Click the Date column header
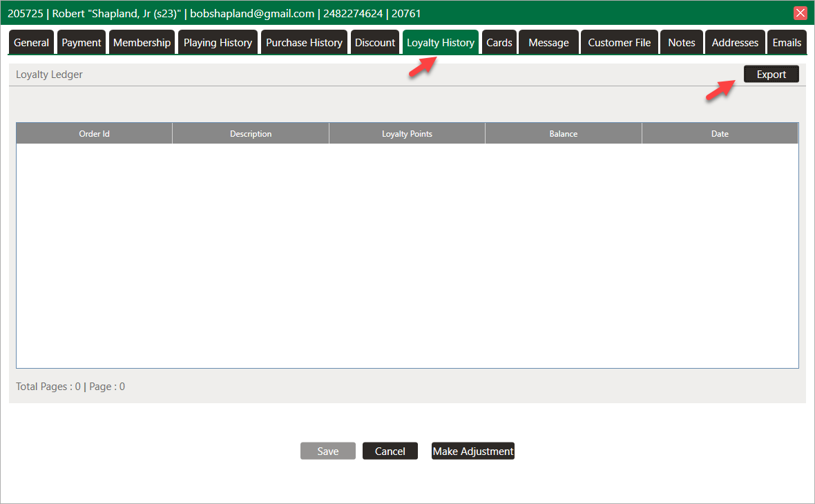Image resolution: width=815 pixels, height=504 pixels. coord(720,134)
